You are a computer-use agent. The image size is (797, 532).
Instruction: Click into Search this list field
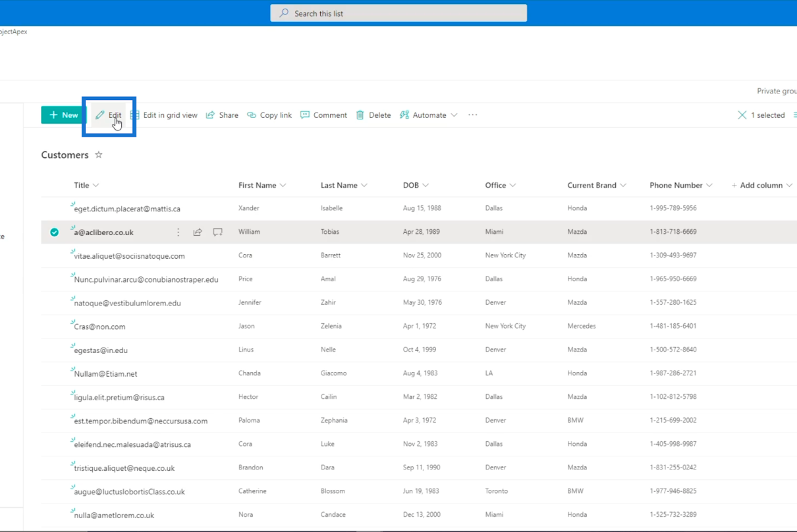[x=398, y=13]
